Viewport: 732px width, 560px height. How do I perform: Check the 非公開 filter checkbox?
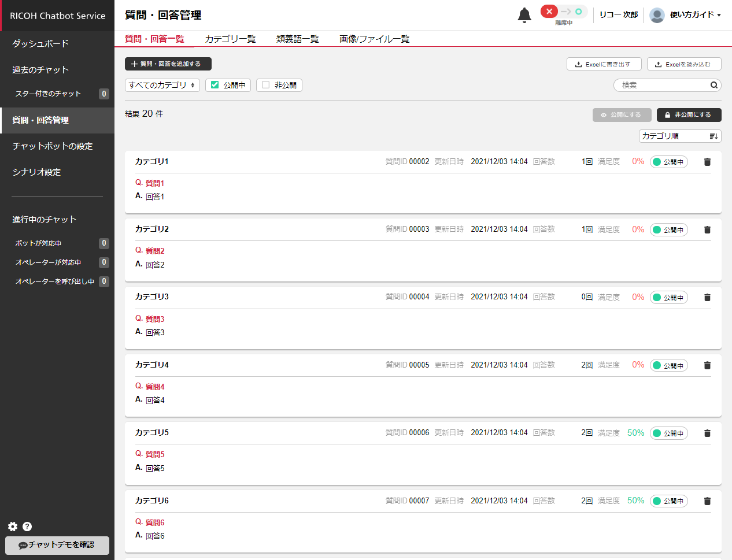coord(266,85)
